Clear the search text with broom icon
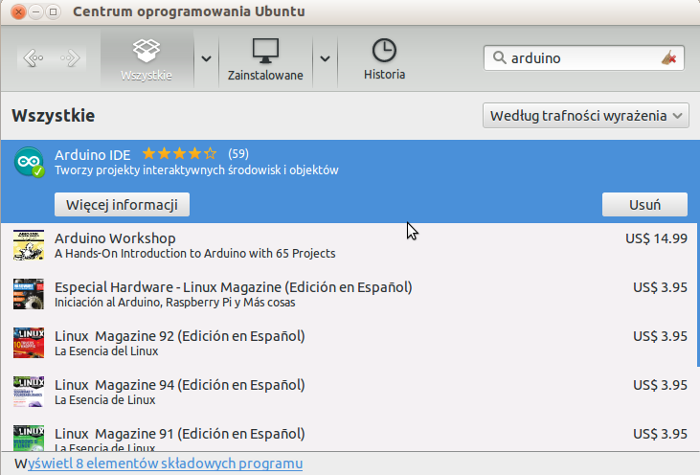700x475 pixels. tap(669, 58)
